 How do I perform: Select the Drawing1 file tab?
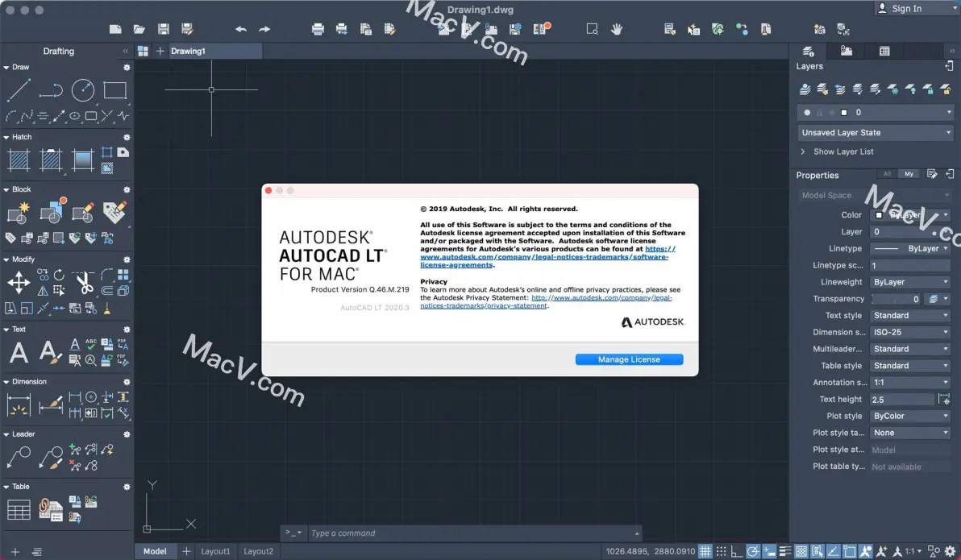[x=214, y=51]
